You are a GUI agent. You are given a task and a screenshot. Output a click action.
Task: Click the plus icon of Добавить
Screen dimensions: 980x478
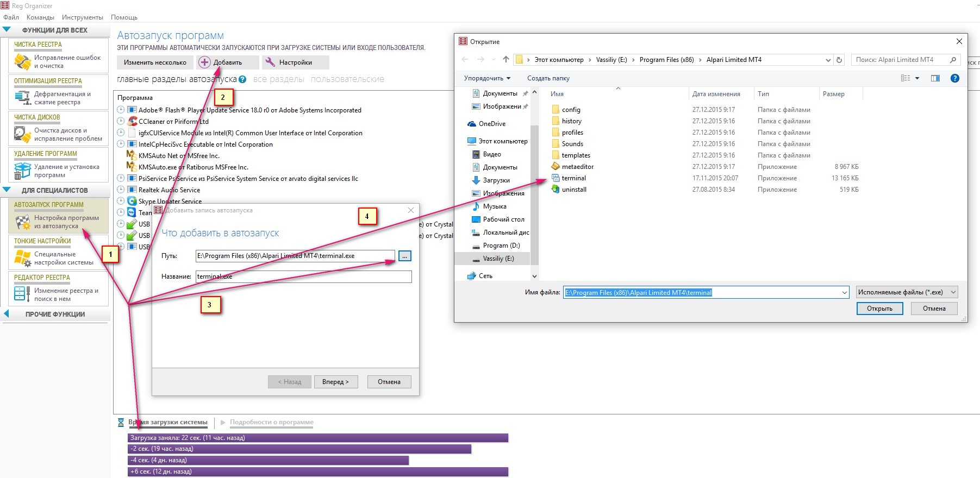[x=204, y=62]
